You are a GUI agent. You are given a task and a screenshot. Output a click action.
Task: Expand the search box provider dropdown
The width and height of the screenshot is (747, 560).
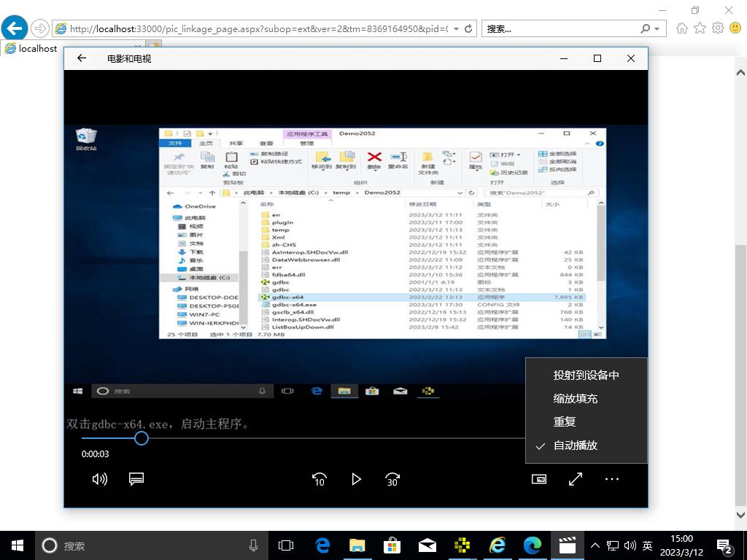click(x=658, y=29)
